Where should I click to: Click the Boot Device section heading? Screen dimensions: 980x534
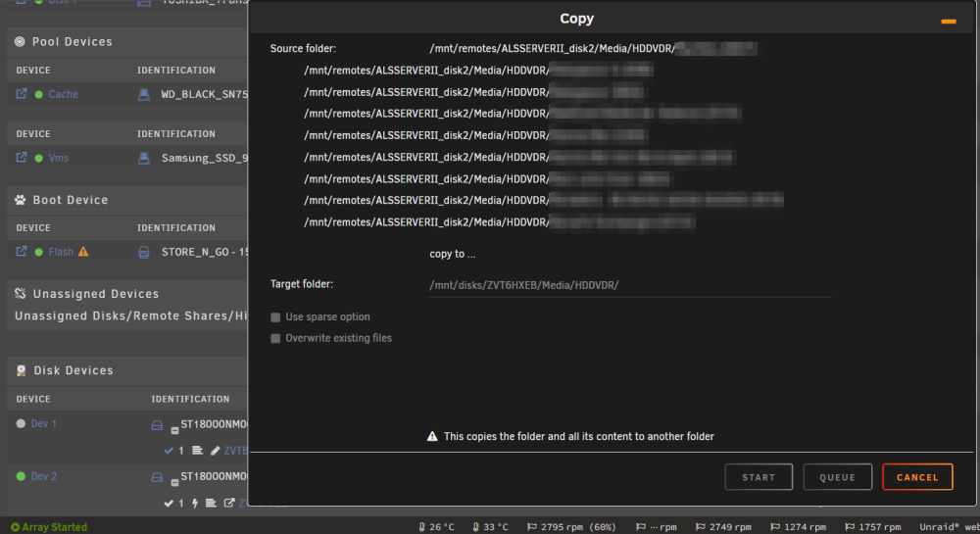click(71, 200)
